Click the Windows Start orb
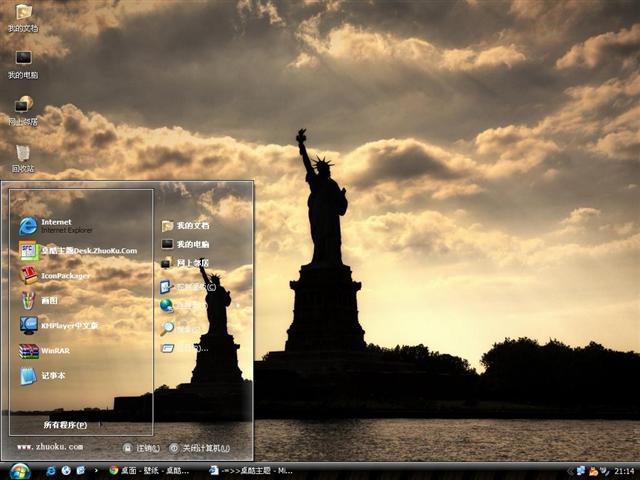 coord(20,471)
